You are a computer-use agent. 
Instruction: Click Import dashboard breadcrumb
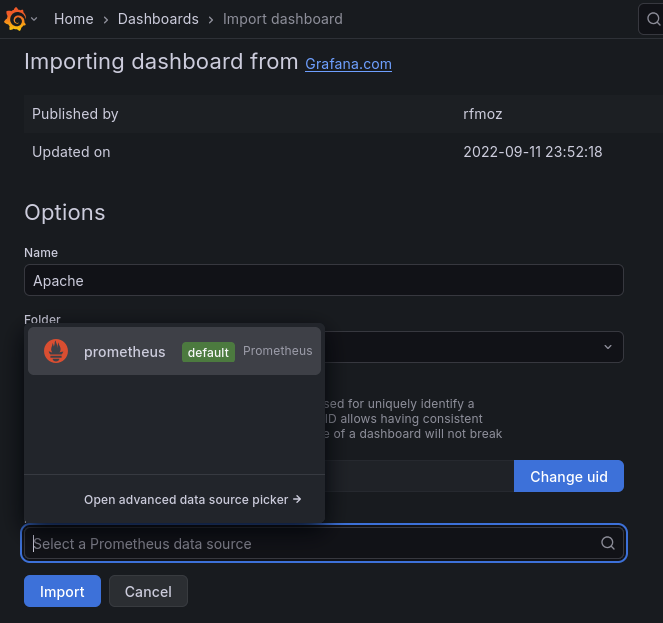point(282,19)
